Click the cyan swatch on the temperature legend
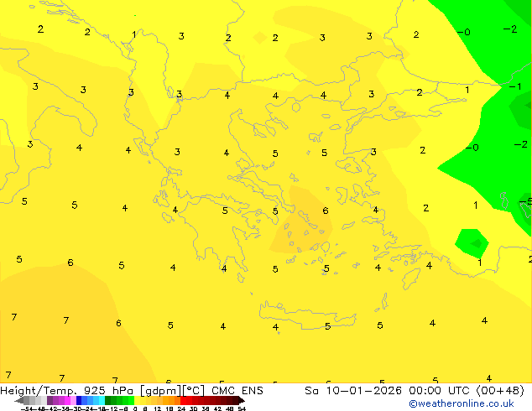The height and width of the screenshot is (411, 532). (x=102, y=400)
